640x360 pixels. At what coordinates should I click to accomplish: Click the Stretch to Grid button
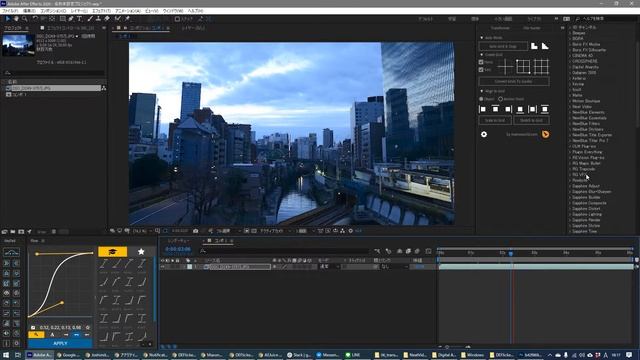coord(531,120)
